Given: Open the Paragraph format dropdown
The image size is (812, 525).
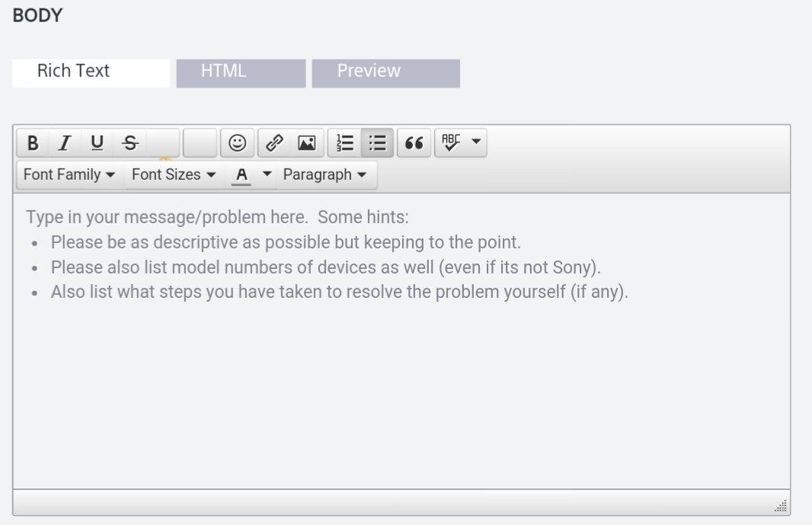Looking at the screenshot, I should 324,174.
